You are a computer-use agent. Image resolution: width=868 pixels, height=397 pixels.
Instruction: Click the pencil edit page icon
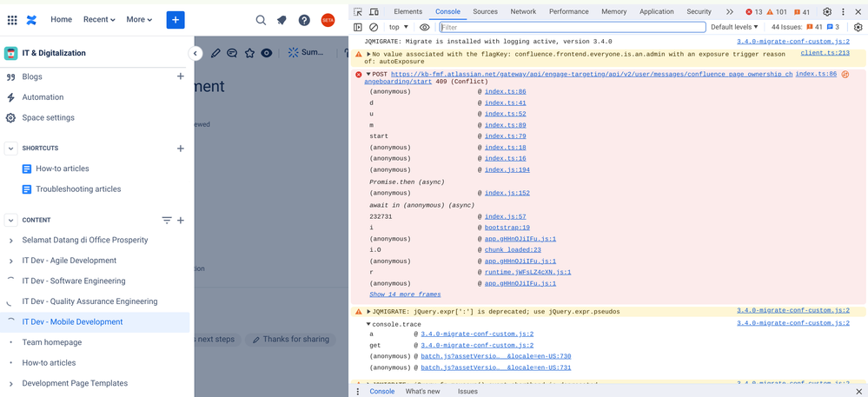[x=215, y=53]
